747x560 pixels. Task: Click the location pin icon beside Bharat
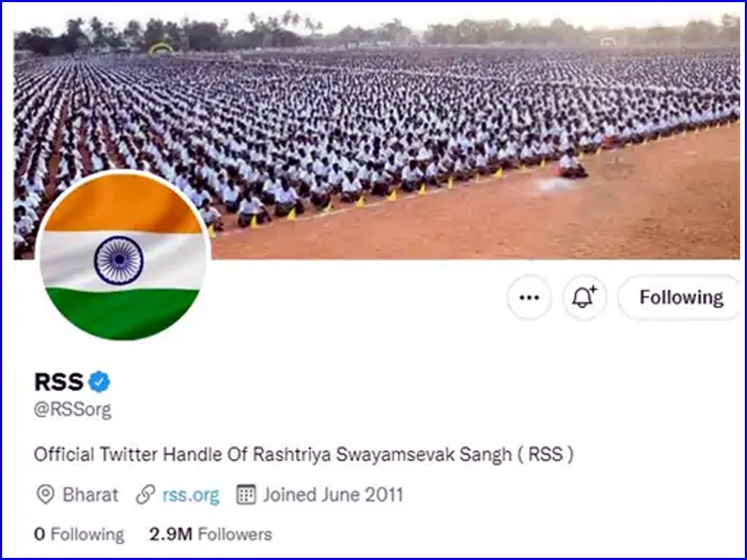tap(46, 495)
